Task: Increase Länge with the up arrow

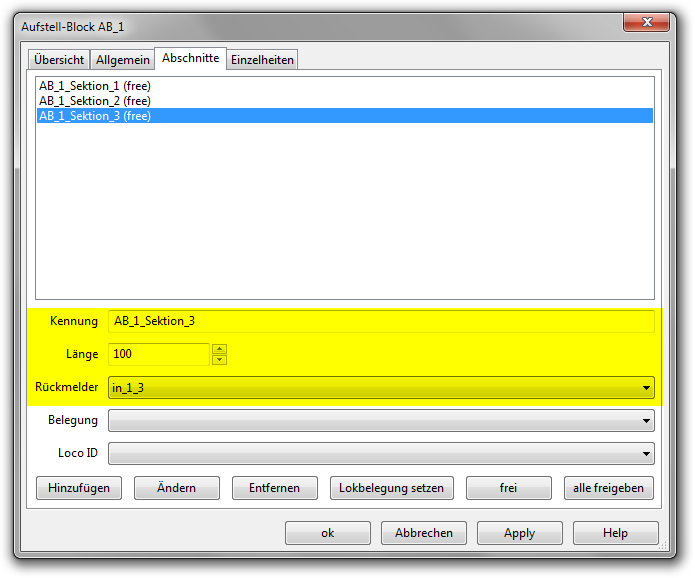Action: [x=220, y=349]
